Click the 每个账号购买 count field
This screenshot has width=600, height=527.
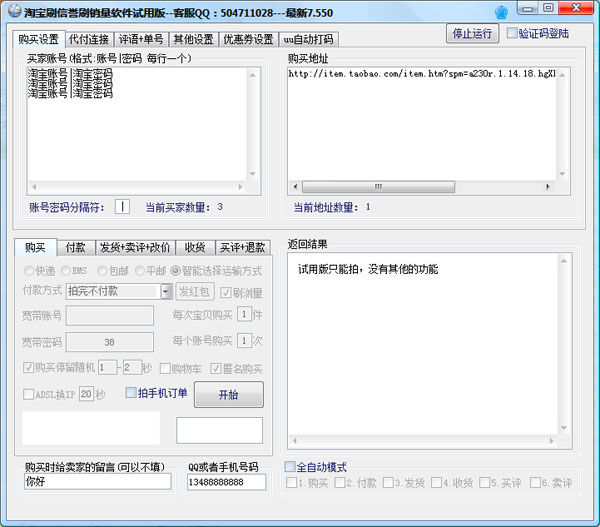[244, 341]
